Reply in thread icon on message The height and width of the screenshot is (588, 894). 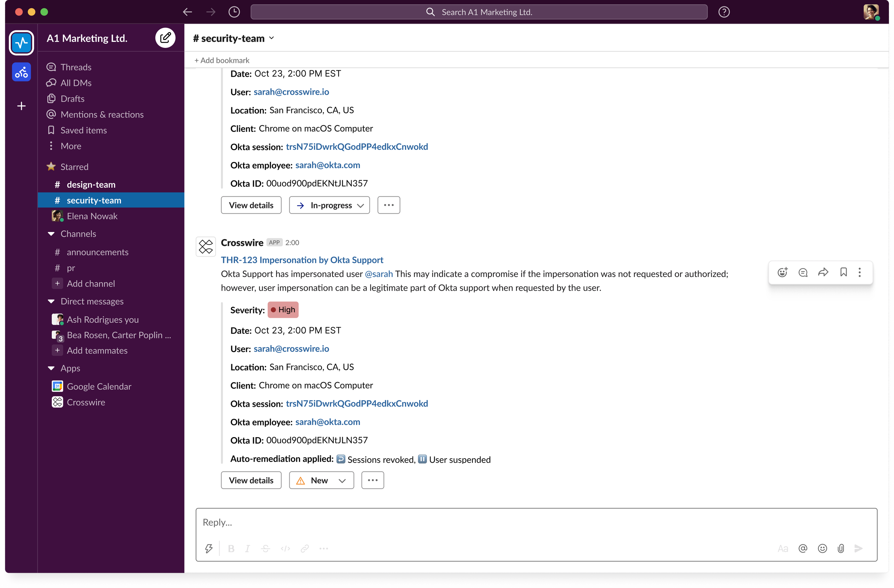coord(803,272)
